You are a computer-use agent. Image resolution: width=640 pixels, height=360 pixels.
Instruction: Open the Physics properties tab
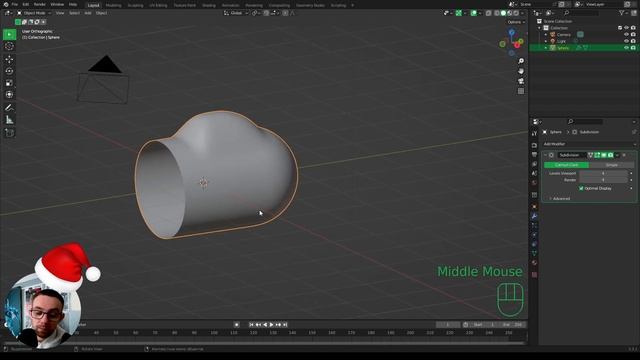click(534, 235)
